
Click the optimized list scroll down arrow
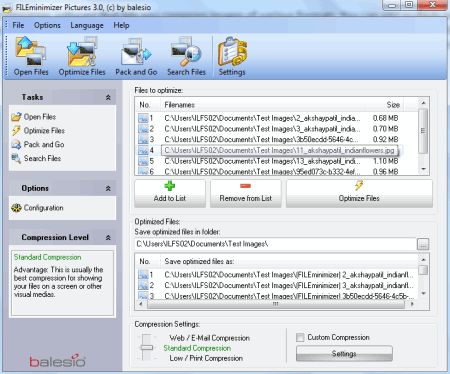(x=423, y=293)
